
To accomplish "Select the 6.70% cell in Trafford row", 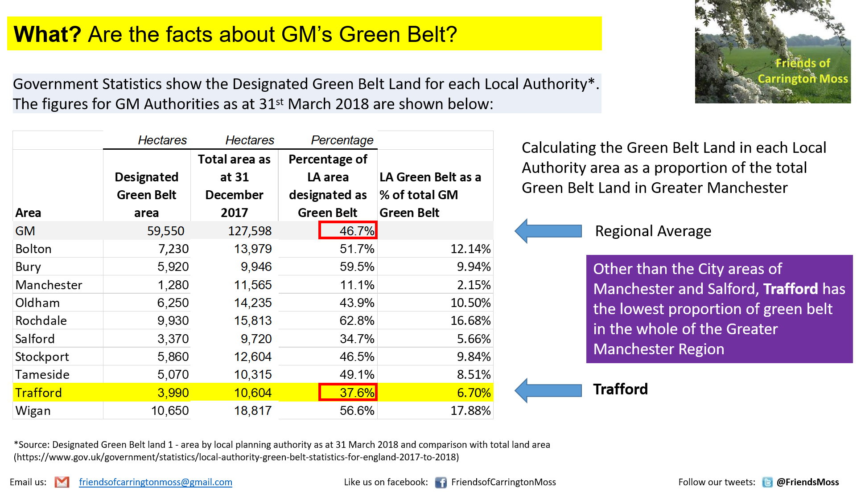I will tap(474, 393).
